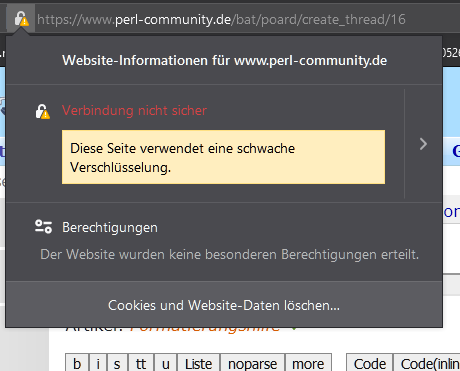Click the 'noparse' formatting button

pos(252,363)
